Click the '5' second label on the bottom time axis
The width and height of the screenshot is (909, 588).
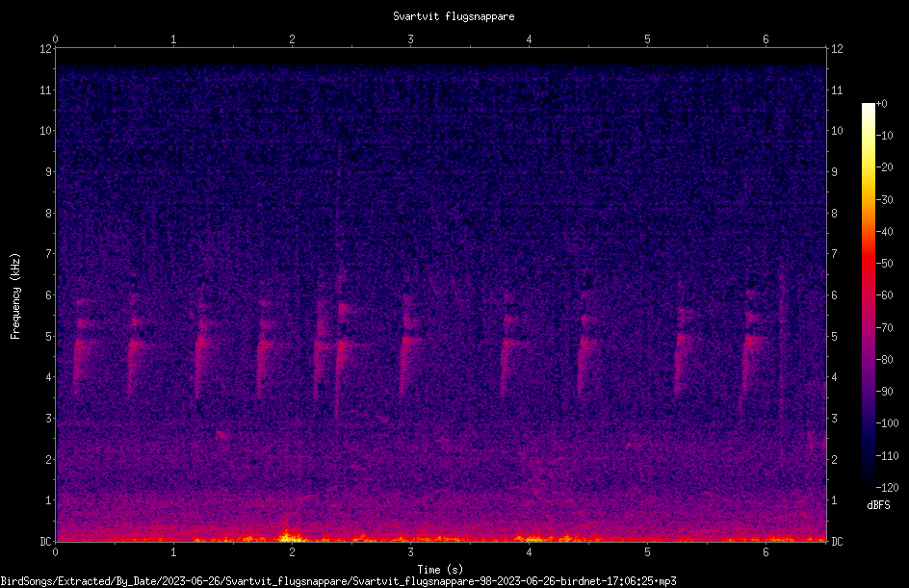[647, 552]
